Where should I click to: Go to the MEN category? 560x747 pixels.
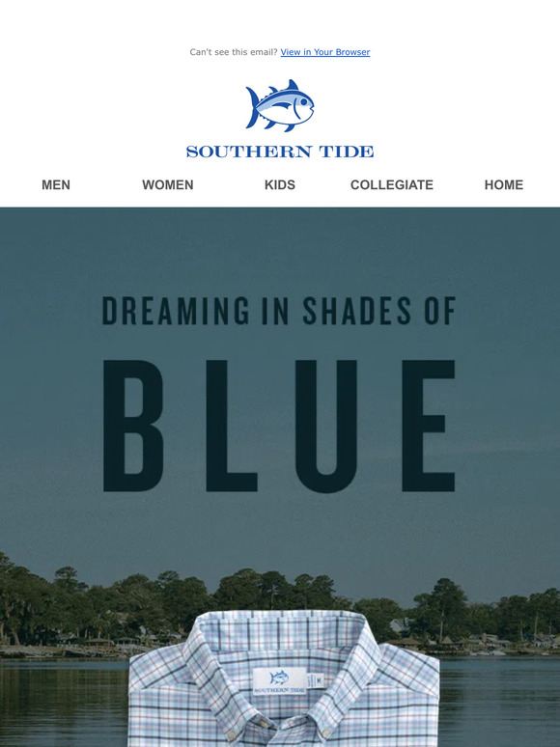pyautogui.click(x=56, y=185)
